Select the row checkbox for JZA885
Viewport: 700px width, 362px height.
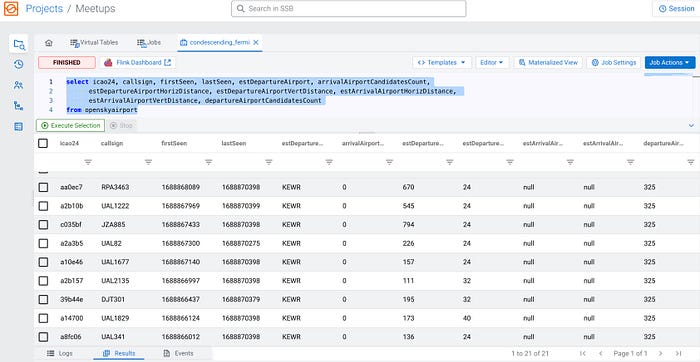pos(43,225)
